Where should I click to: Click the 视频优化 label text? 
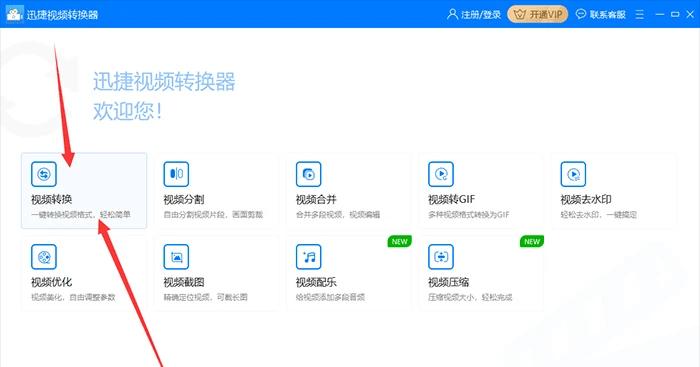click(x=51, y=282)
